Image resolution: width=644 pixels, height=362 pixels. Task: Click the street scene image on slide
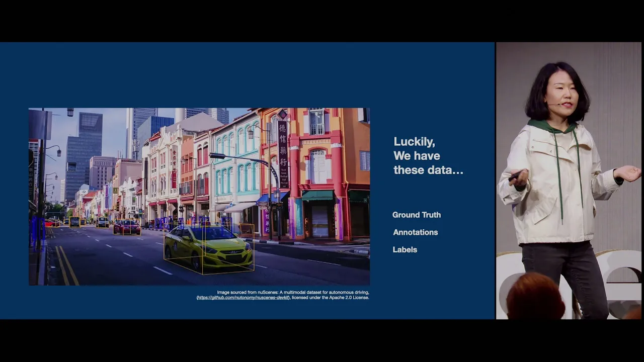199,197
